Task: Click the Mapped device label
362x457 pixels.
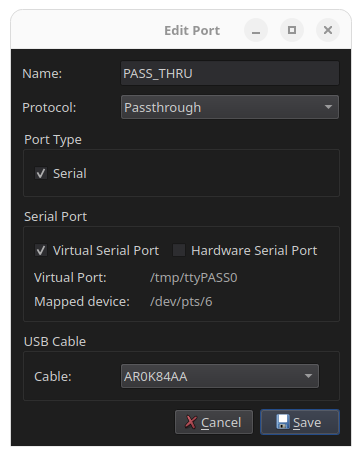Action: pyautogui.click(x=82, y=302)
